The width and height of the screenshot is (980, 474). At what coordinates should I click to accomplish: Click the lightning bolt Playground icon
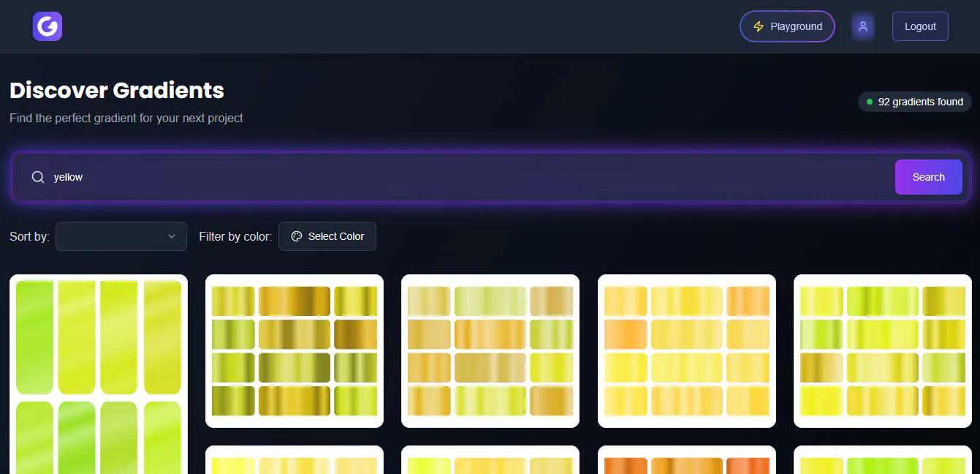pyautogui.click(x=758, y=26)
